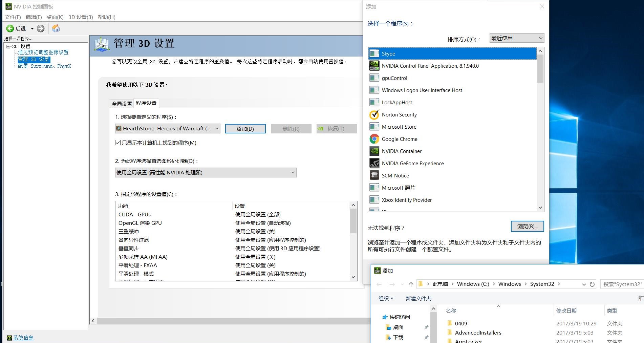
Task: Select 通过预览调整图像设置 in task tree
Action: pos(43,52)
